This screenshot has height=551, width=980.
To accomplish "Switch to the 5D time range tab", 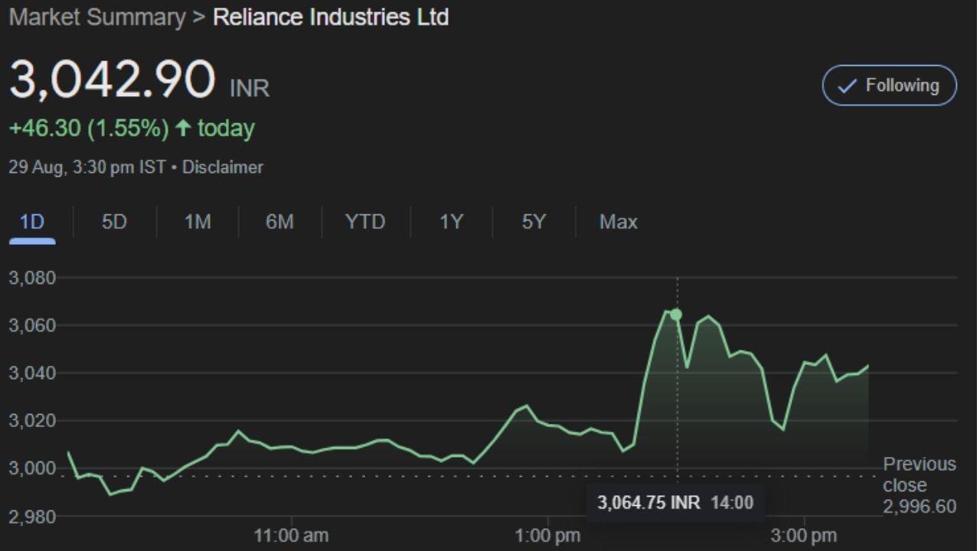I will (x=114, y=222).
